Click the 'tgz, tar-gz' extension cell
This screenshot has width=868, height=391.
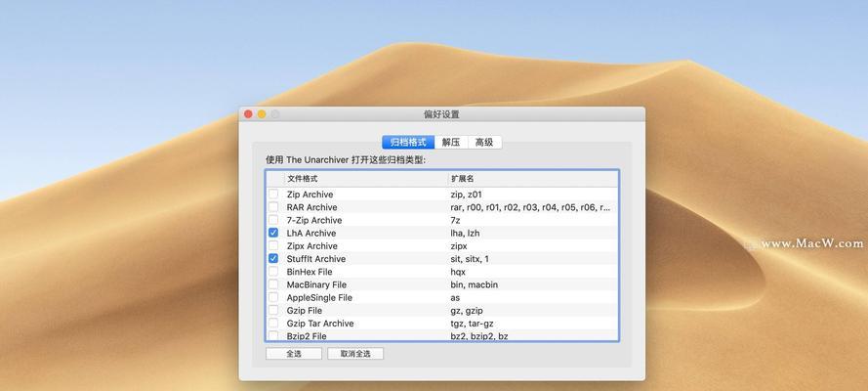tap(472, 324)
